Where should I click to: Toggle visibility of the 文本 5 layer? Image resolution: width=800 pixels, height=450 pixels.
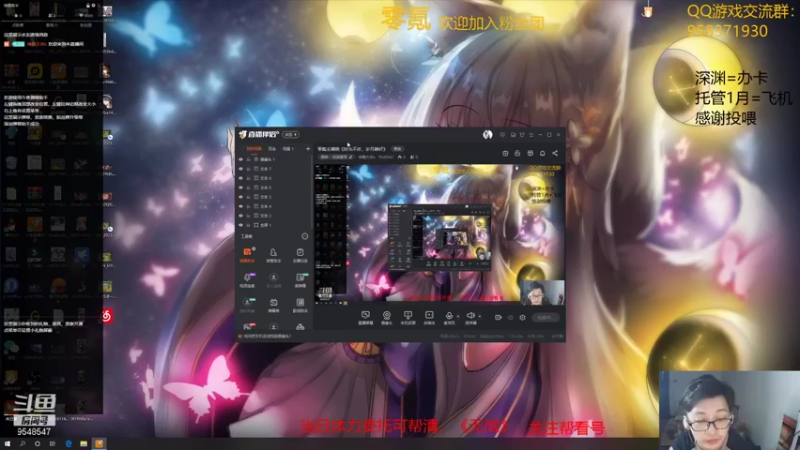pos(241,187)
